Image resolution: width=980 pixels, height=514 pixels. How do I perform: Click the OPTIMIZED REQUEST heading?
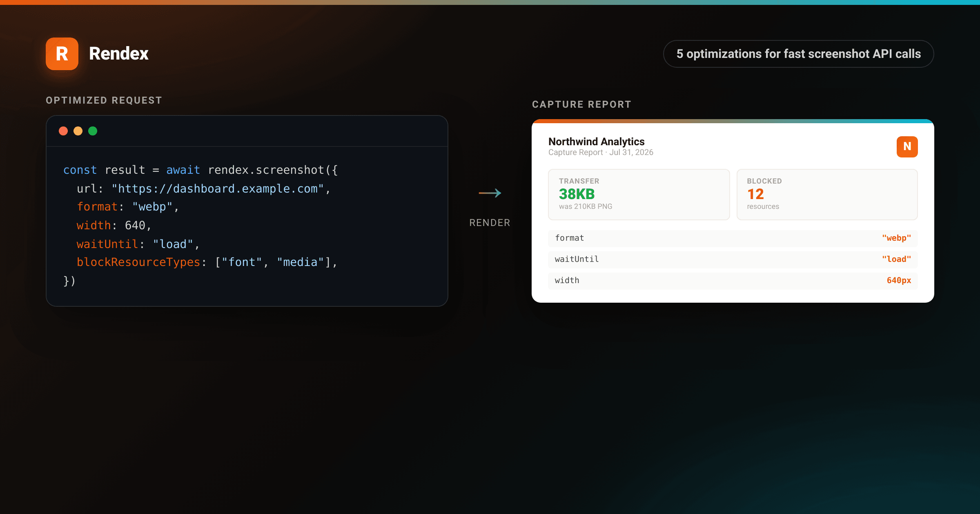coord(104,100)
